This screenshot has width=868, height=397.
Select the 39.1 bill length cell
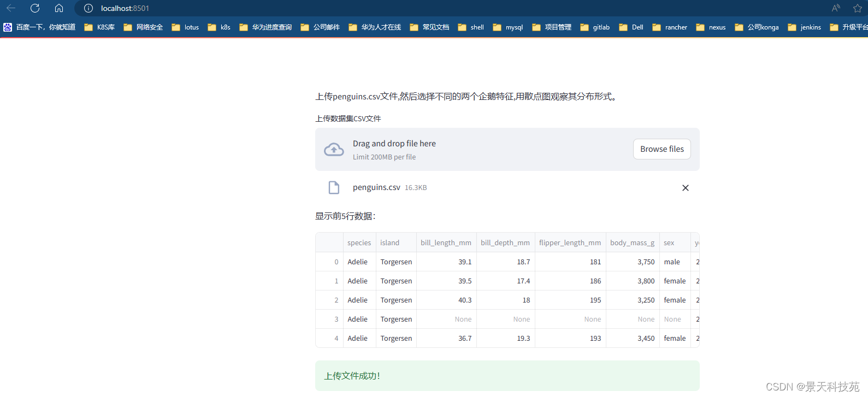pos(446,262)
